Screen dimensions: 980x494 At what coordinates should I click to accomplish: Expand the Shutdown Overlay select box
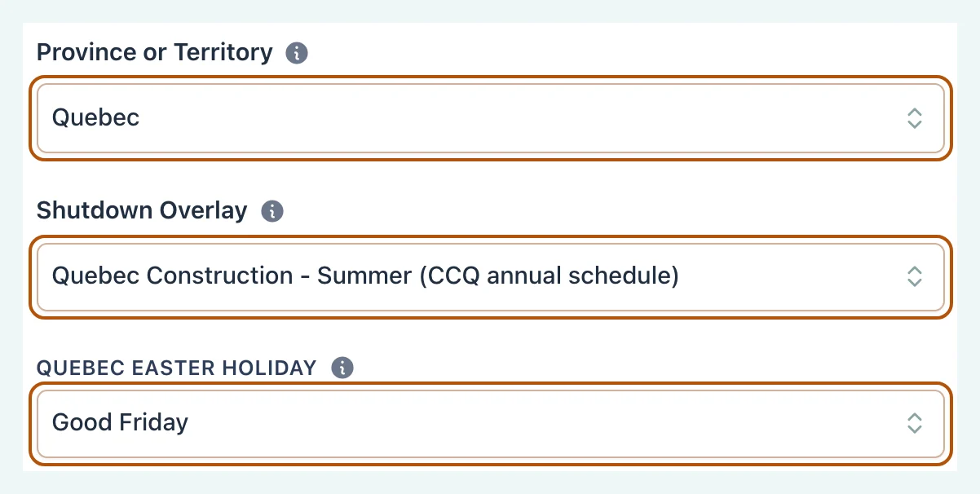[x=491, y=276]
